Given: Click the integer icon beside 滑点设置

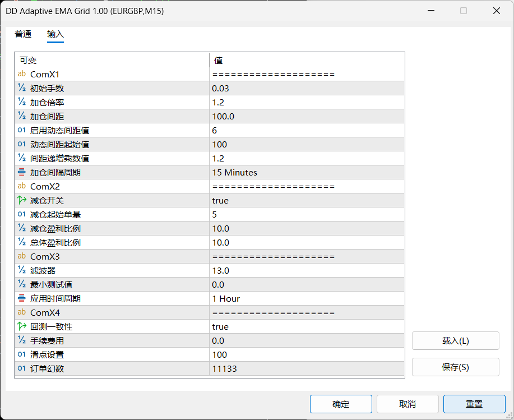Looking at the screenshot, I should [x=22, y=354].
